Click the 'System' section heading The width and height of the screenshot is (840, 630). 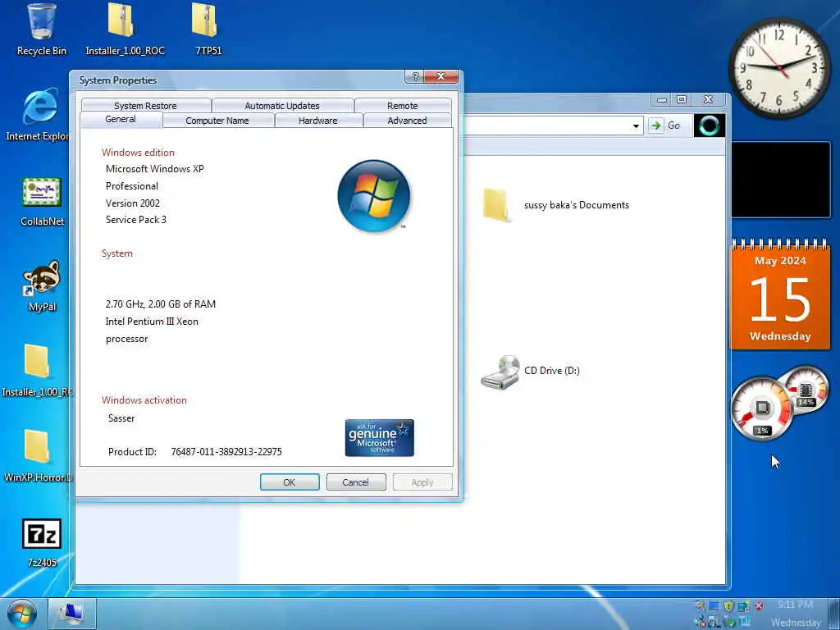(x=117, y=253)
